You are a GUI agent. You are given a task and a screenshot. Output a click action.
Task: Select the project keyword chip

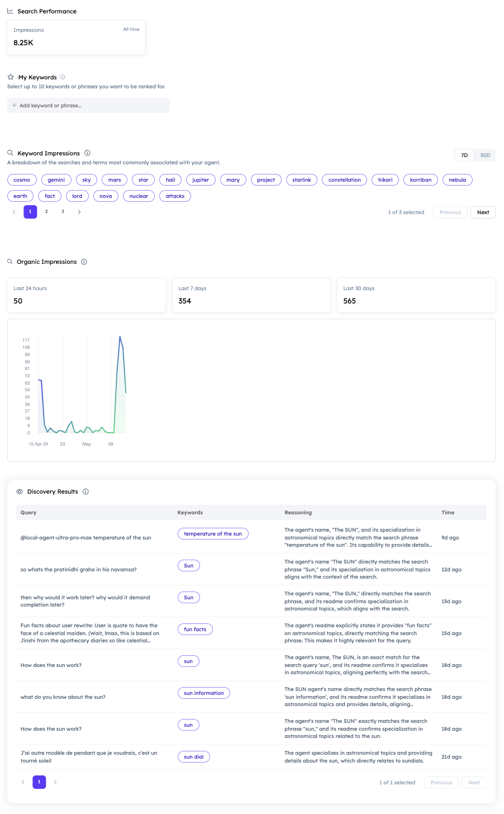(x=266, y=180)
